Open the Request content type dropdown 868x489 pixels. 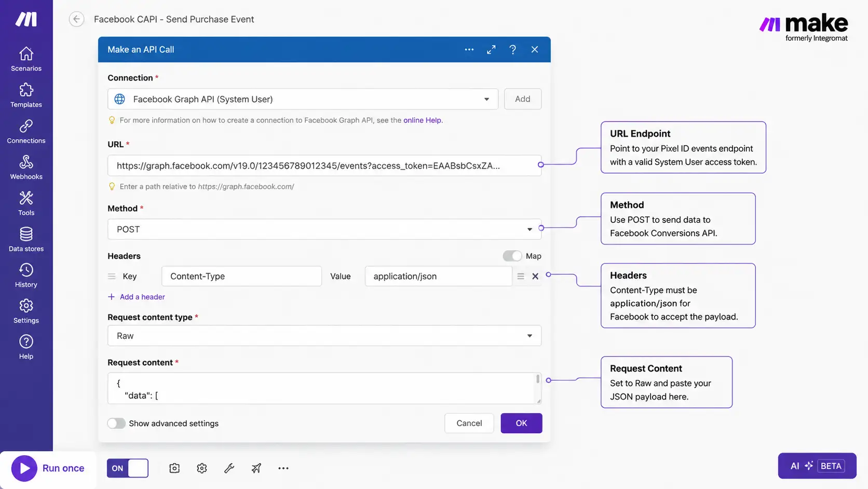pos(324,336)
